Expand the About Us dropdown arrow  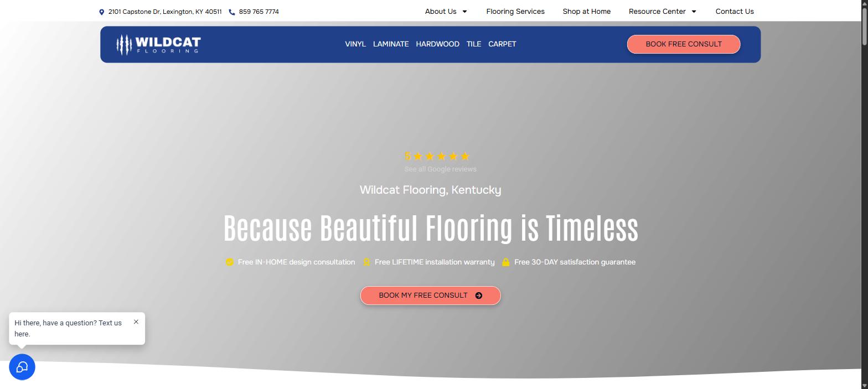(x=464, y=12)
